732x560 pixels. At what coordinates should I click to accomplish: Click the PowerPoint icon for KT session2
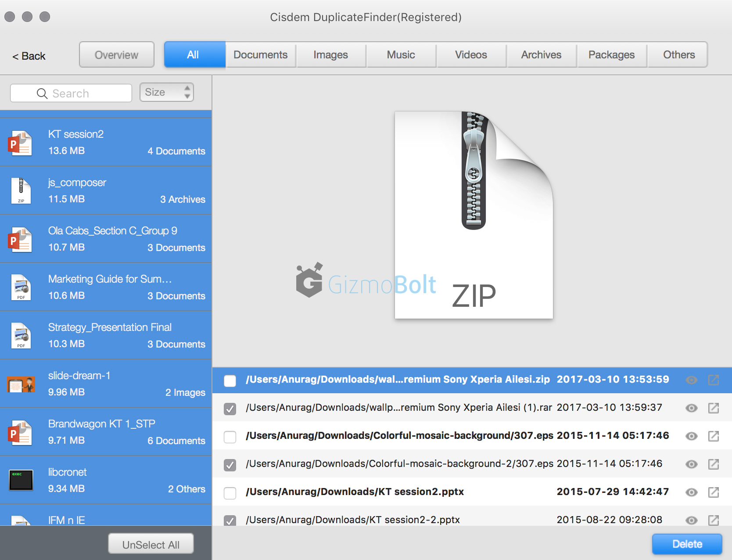click(20, 143)
